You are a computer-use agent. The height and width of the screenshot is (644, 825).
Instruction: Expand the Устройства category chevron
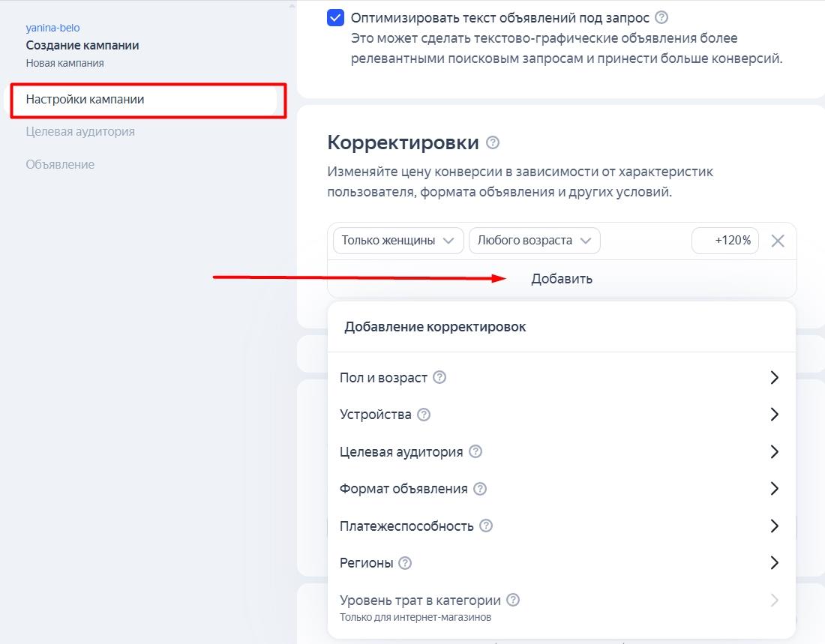coord(775,414)
